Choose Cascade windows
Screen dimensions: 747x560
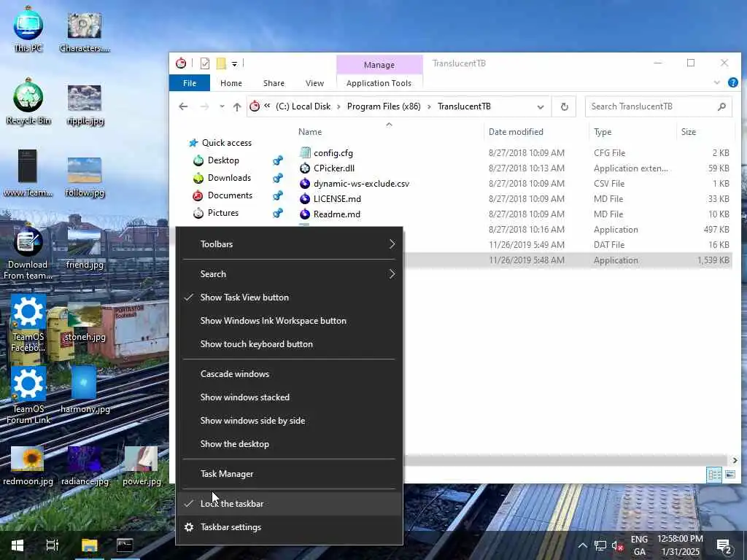tap(289, 374)
